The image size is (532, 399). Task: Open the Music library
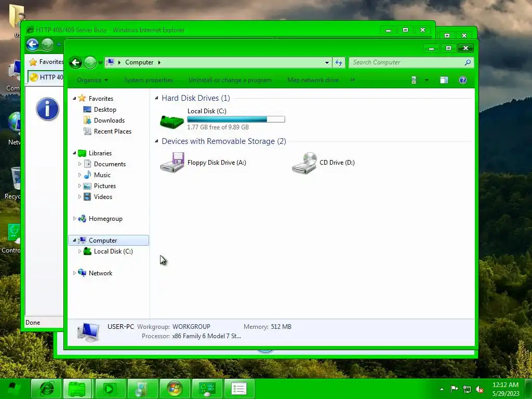pos(102,175)
